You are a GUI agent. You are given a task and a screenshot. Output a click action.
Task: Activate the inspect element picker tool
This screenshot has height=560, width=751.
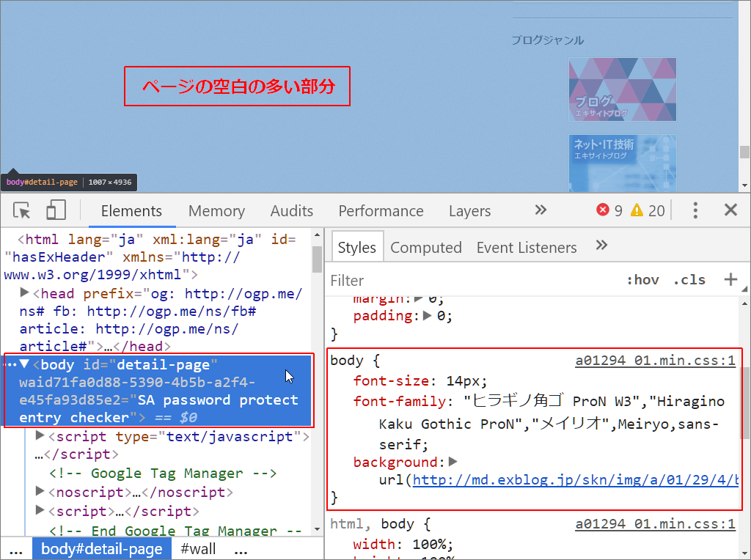(x=21, y=210)
